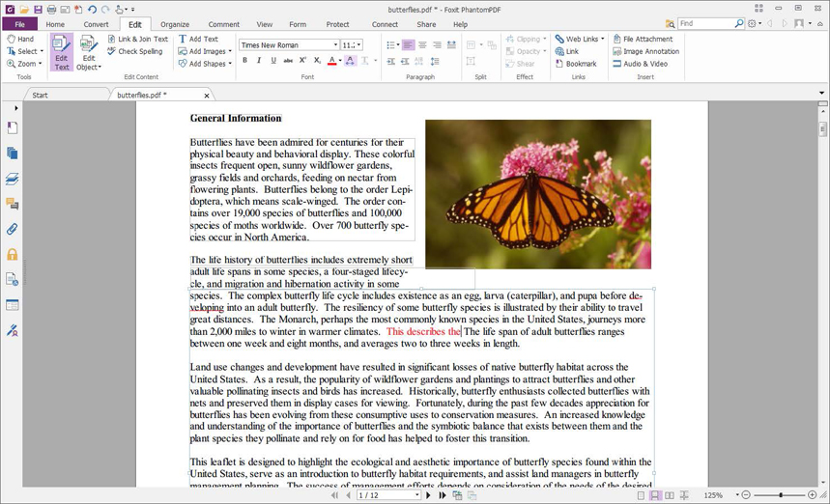Screen dimensions: 830x504
Task: Toggle Italic formatting
Action: click(259, 60)
